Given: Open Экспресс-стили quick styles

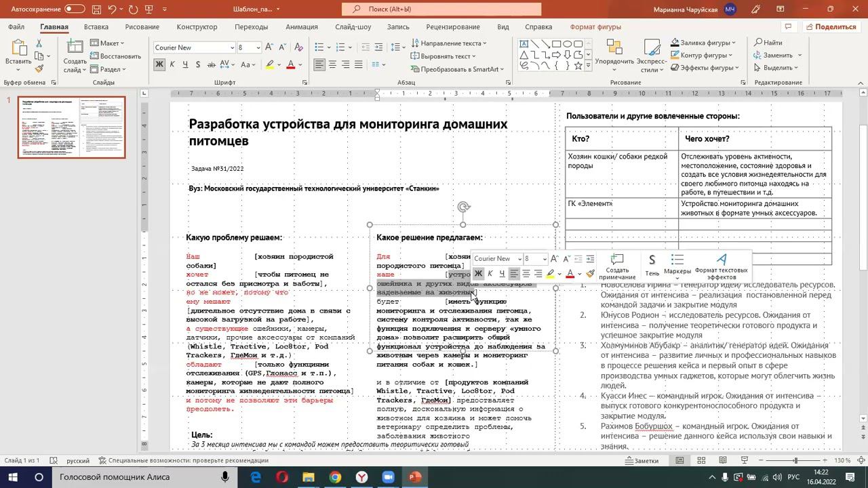Looking at the screenshot, I should (652, 55).
